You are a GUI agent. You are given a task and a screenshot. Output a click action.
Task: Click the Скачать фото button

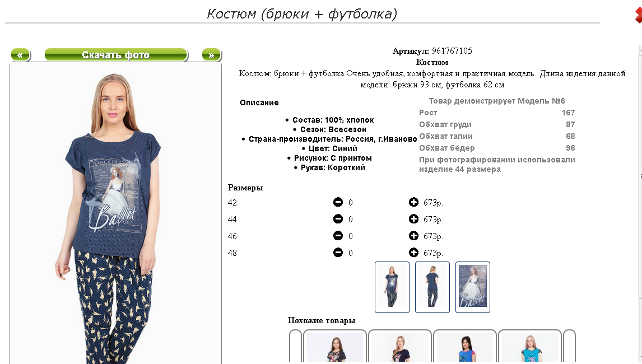pyautogui.click(x=116, y=55)
